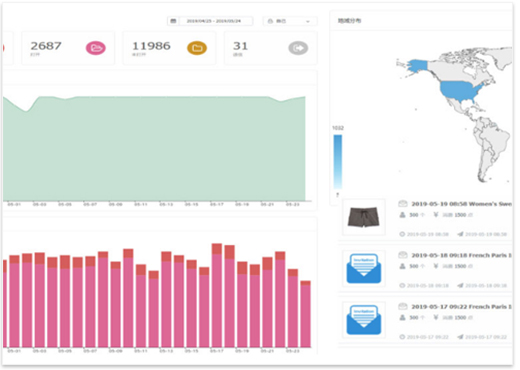
Task: Click the United States region on map
Action: [x=460, y=91]
